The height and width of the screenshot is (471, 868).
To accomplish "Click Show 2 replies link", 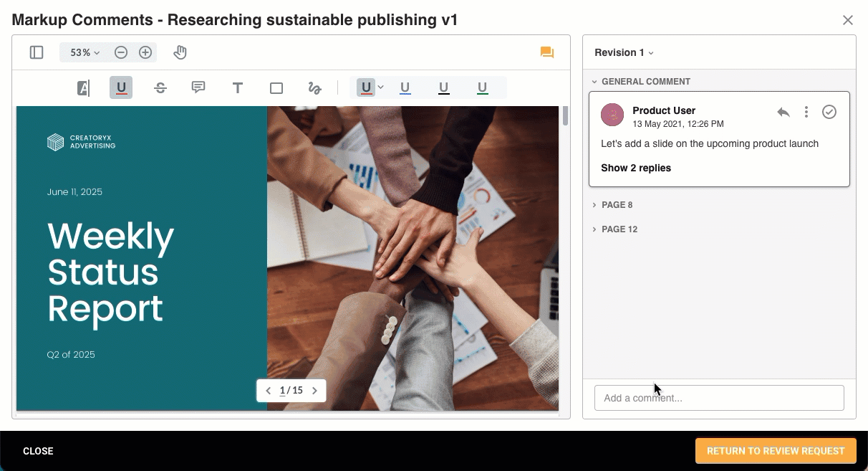I will [x=636, y=168].
